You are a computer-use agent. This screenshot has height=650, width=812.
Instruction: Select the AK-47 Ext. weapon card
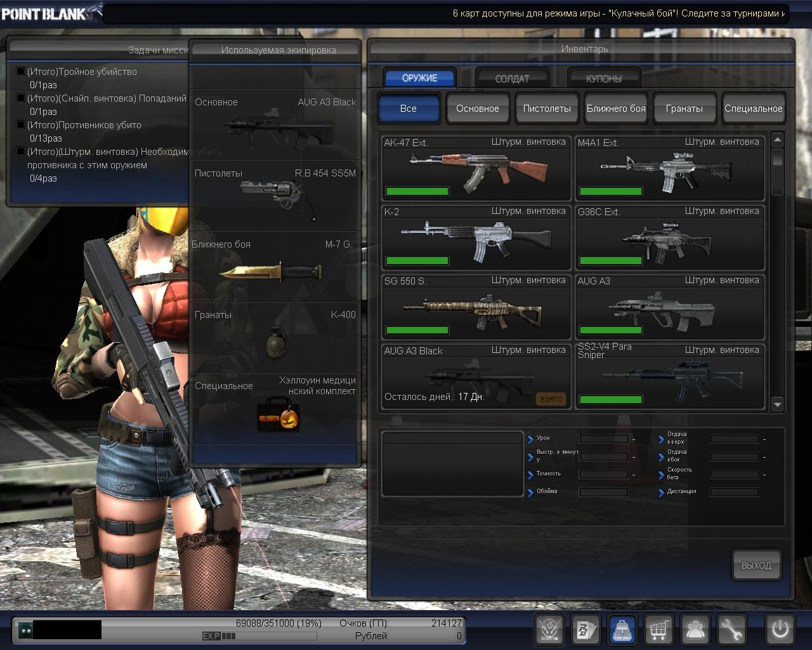click(476, 168)
